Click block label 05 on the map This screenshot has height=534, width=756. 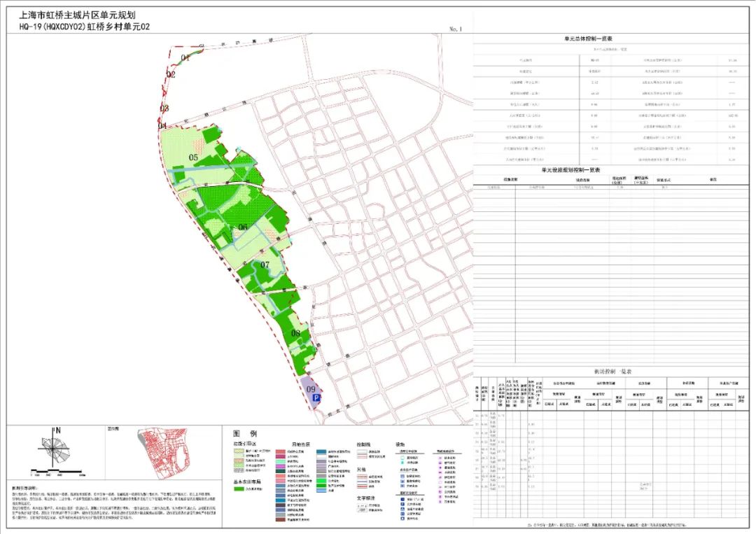pyautogui.click(x=193, y=157)
